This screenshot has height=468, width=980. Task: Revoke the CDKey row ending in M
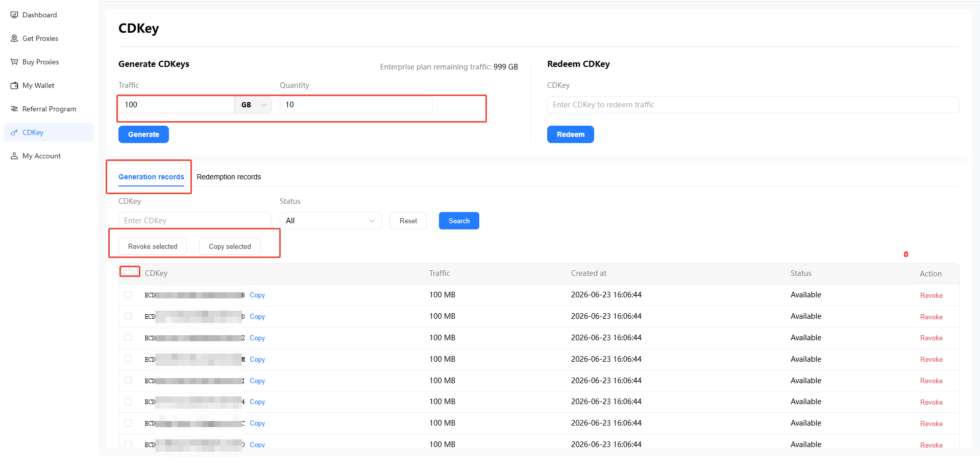tap(931, 359)
